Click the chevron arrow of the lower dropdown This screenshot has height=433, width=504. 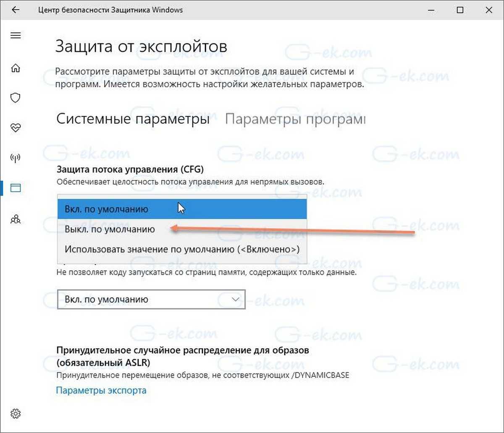tap(236, 299)
